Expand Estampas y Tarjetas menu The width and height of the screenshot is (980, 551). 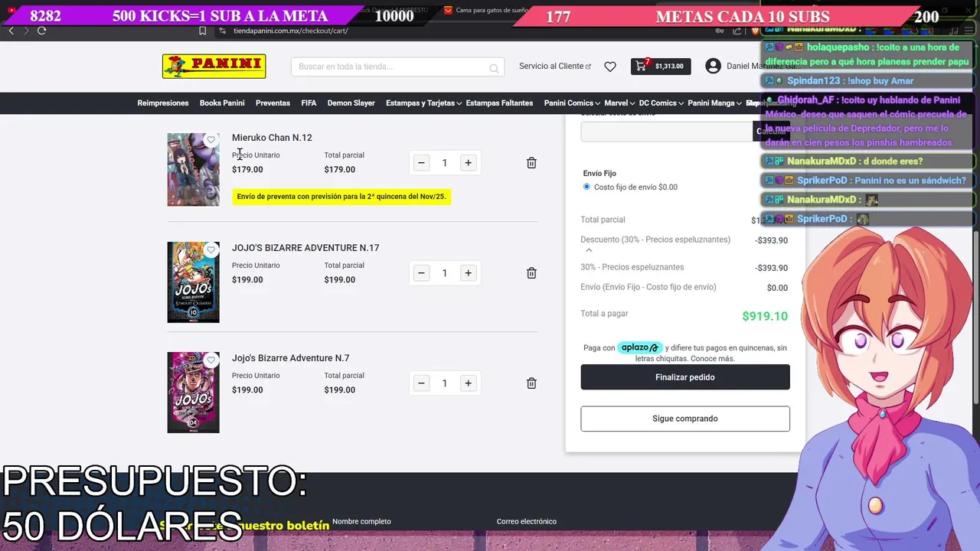tap(423, 103)
